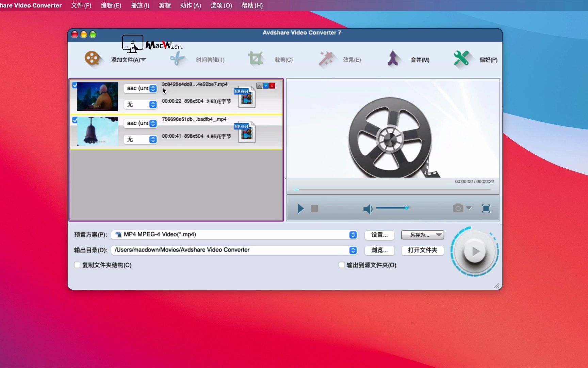Image resolution: width=588 pixels, height=368 pixels.
Task: Take a snapshot with the camera icon
Action: pyautogui.click(x=458, y=208)
